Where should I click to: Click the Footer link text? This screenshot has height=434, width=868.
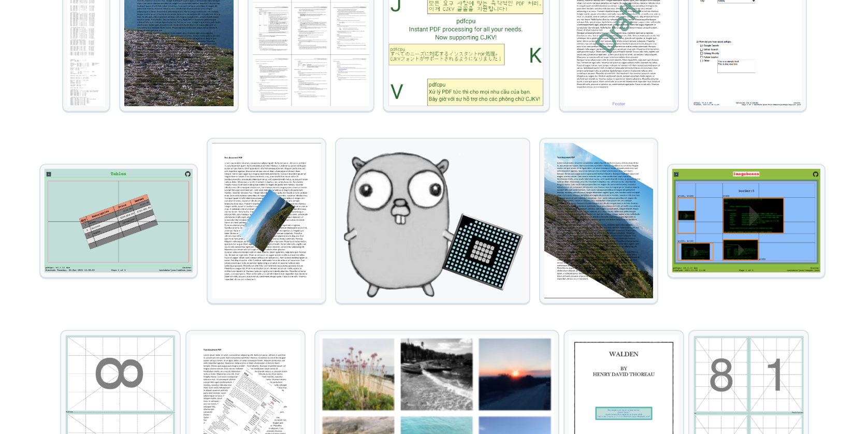[618, 104]
